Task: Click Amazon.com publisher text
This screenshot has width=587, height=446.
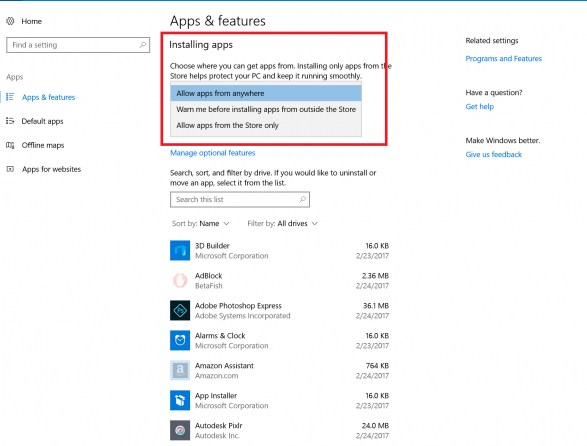Action: (x=216, y=376)
